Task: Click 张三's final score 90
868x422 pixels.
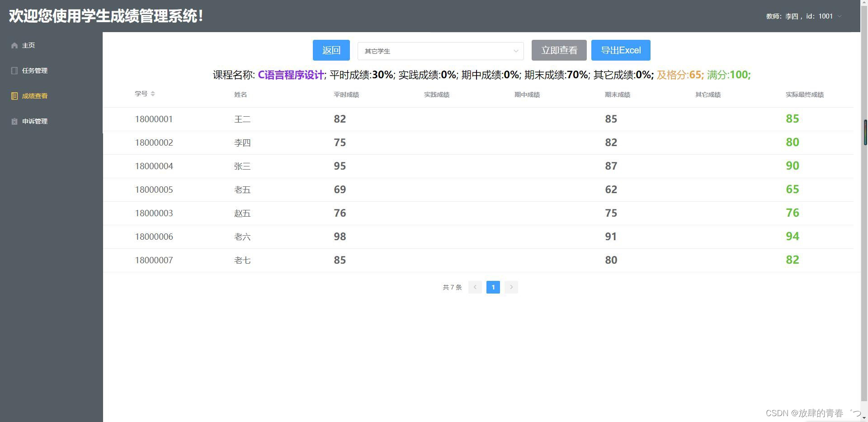Action: pos(793,166)
